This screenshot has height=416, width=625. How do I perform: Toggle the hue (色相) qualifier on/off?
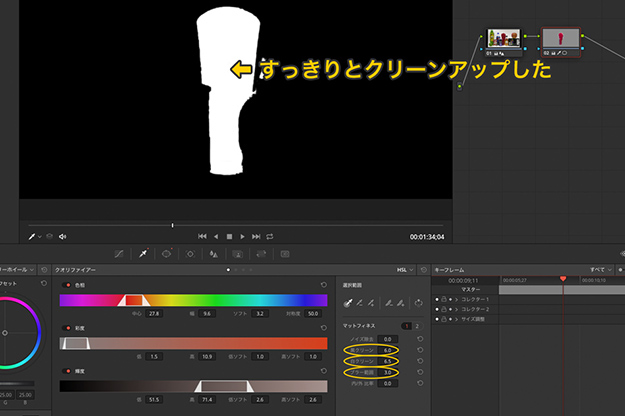(x=67, y=285)
